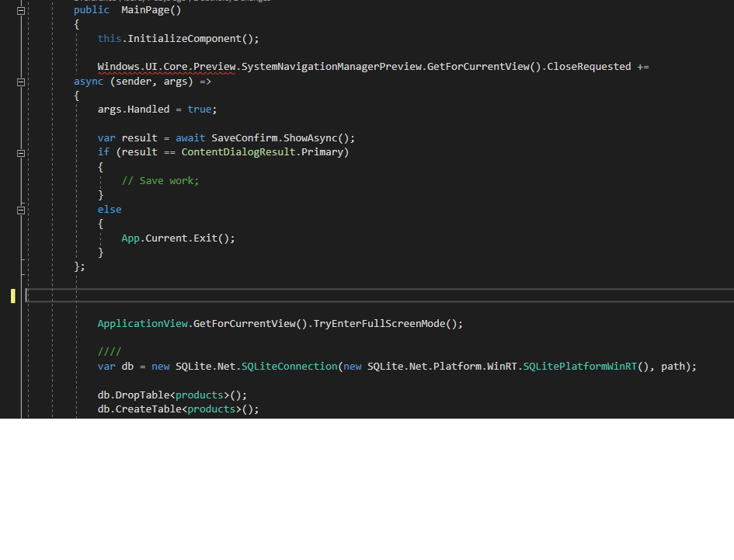Click ContentDialogResult in the if condition
The image size is (734, 560).
238,152
